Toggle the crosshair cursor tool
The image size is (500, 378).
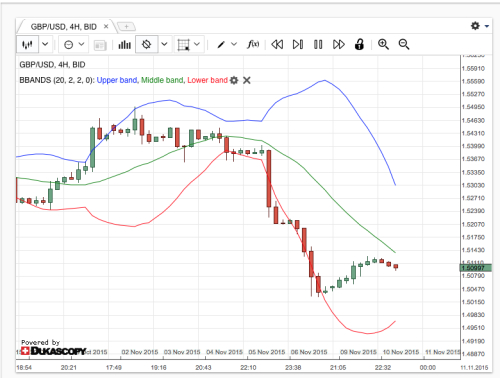(146, 44)
